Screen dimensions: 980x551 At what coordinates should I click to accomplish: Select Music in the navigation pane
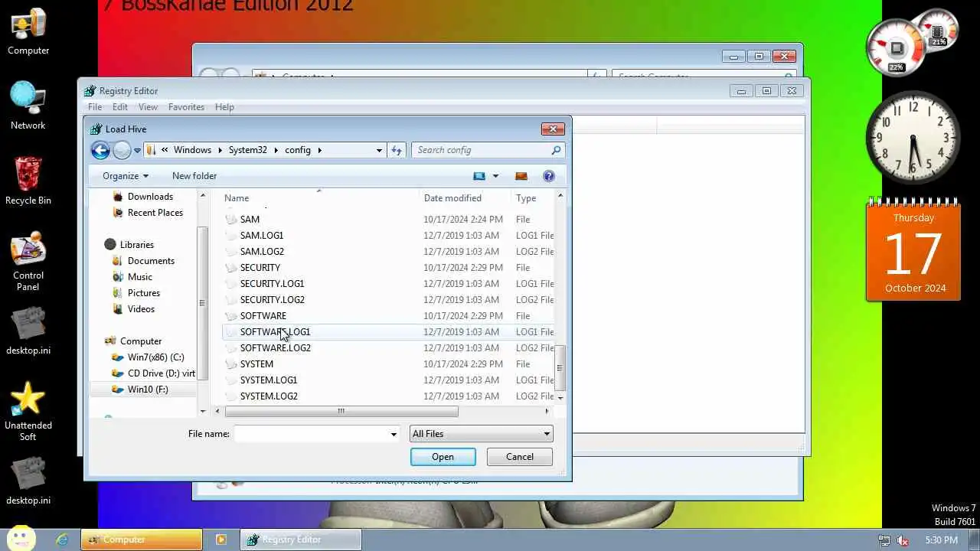(140, 277)
